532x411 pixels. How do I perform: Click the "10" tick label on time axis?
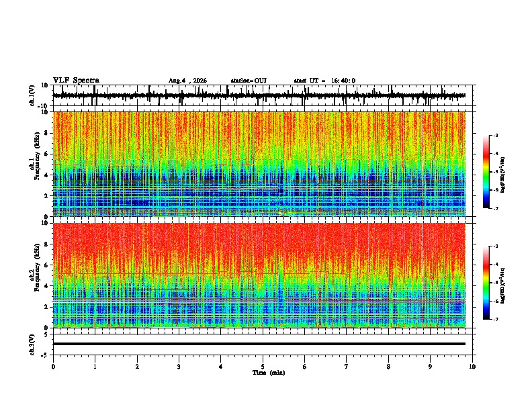(x=472, y=367)
